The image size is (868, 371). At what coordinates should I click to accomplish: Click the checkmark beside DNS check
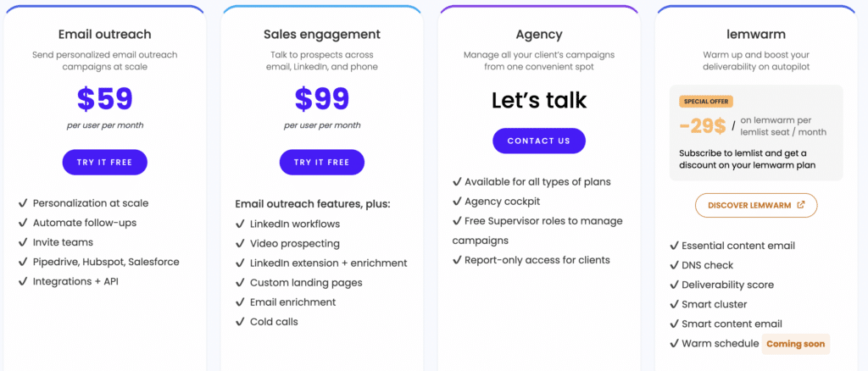pyautogui.click(x=674, y=265)
